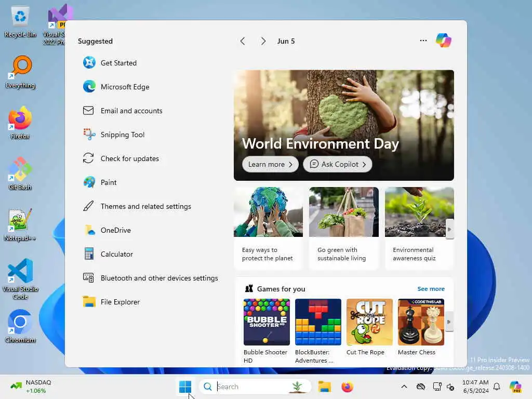The height and width of the screenshot is (399, 532).
Task: Click the Jun 5 date label
Action: point(286,42)
